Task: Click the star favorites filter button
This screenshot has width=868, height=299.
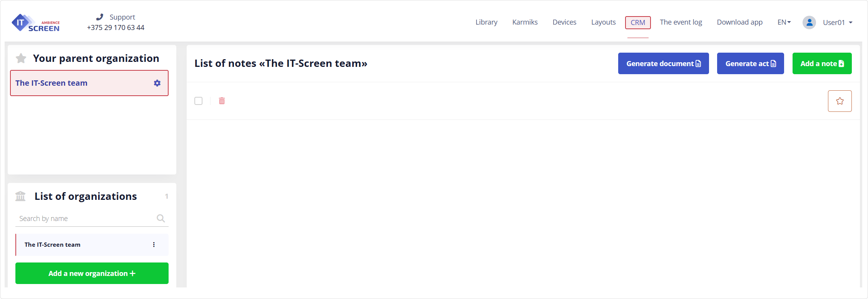Action: coord(840,101)
